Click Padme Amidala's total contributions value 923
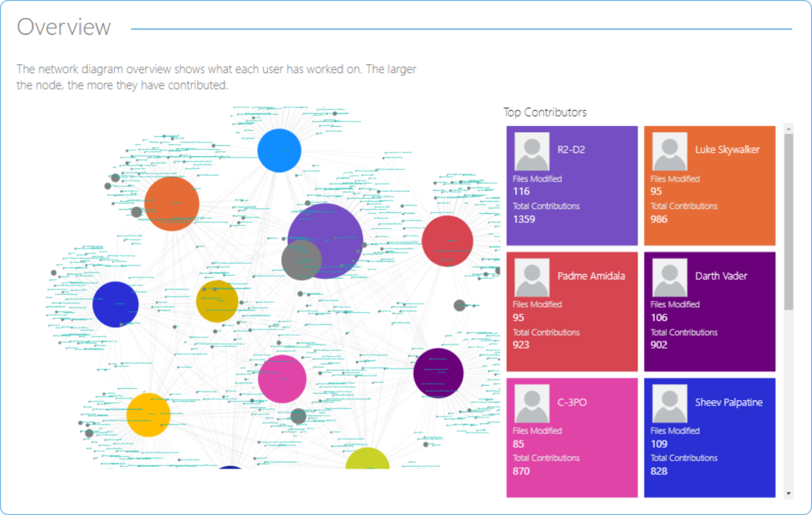Image resolution: width=812 pixels, height=515 pixels. tap(521, 345)
